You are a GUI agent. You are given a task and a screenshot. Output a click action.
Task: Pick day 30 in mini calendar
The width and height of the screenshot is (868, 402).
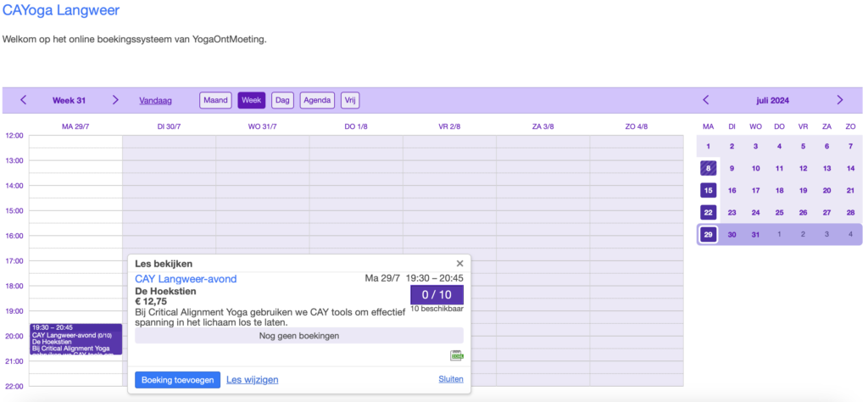[x=732, y=235]
